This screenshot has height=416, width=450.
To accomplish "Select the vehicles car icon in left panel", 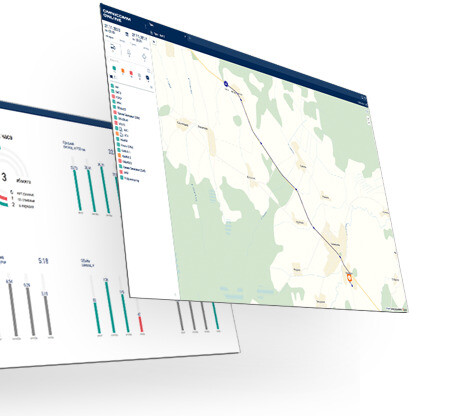I will pyautogui.click(x=113, y=47).
